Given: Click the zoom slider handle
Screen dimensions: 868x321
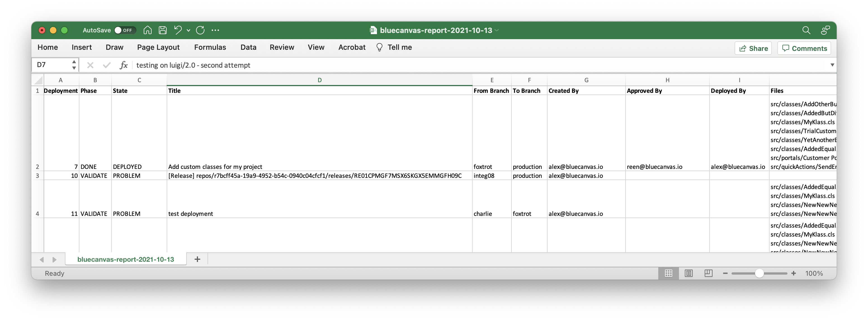Looking at the screenshot, I should click(x=759, y=273).
